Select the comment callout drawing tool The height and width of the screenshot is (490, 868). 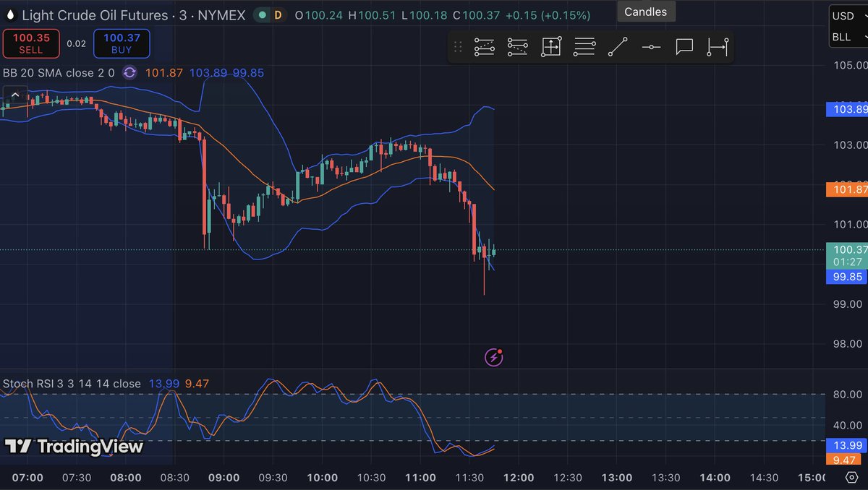click(684, 48)
